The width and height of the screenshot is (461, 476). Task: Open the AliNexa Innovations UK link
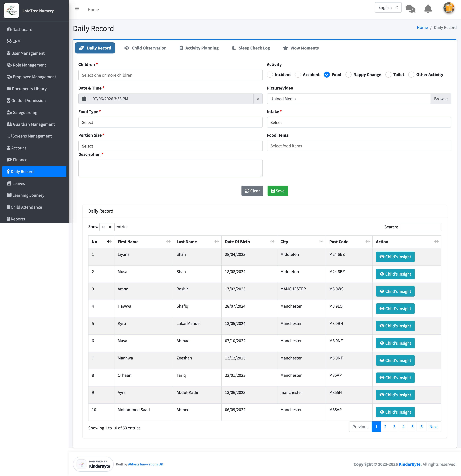145,464
